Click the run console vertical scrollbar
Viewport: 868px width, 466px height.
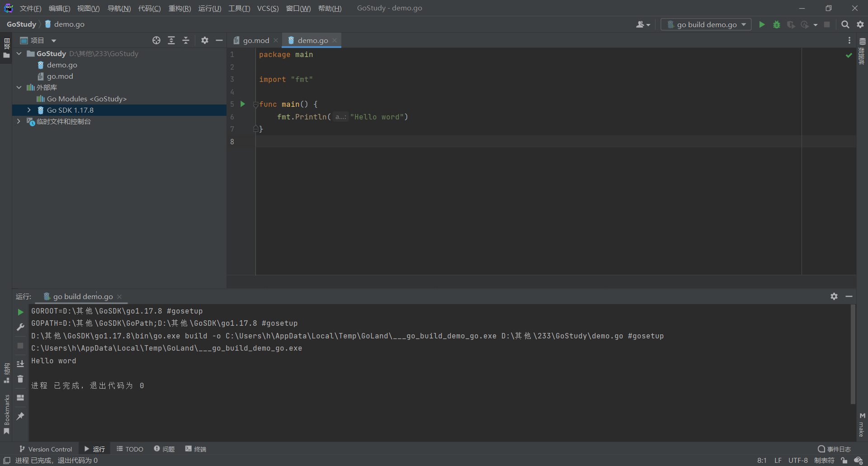853,354
